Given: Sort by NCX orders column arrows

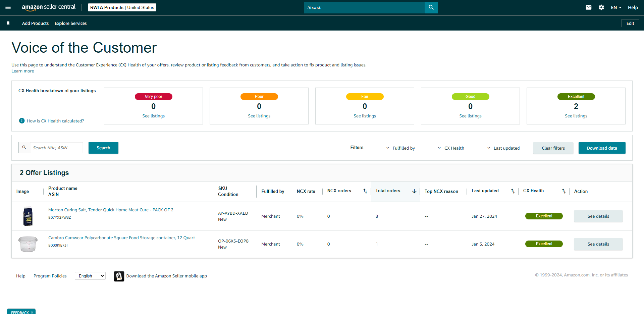Looking at the screenshot, I should click(365, 191).
